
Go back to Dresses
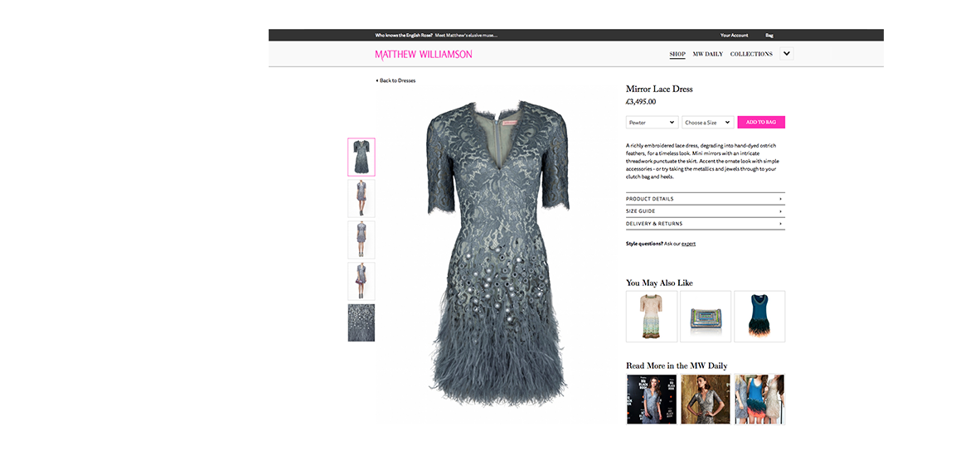click(396, 80)
